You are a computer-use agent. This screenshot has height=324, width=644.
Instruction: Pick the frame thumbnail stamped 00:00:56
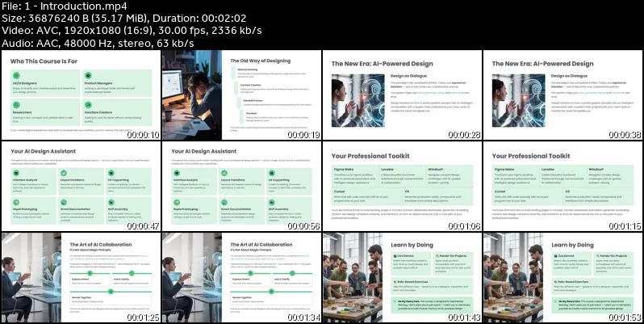(x=241, y=187)
